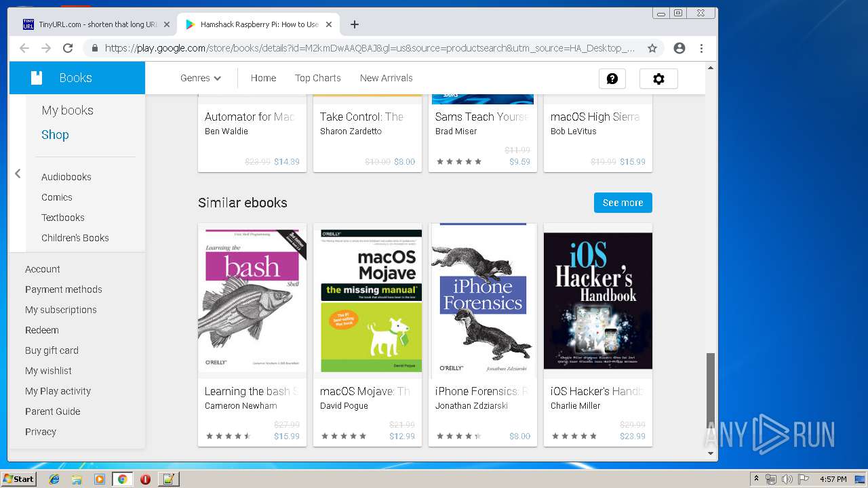This screenshot has height=488, width=868.
Task: Open the settings gear button
Action: click(658, 79)
